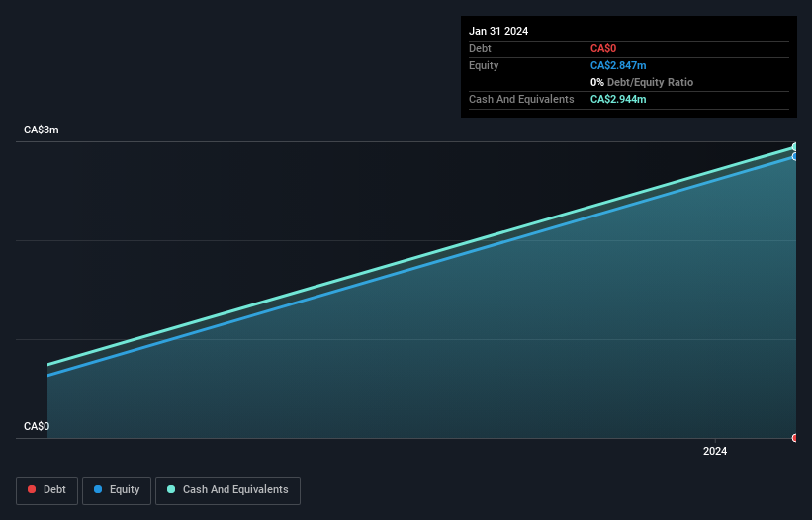Click the 0% Debt/Equity Ratio text
This screenshot has height=520, width=812.
coord(642,82)
